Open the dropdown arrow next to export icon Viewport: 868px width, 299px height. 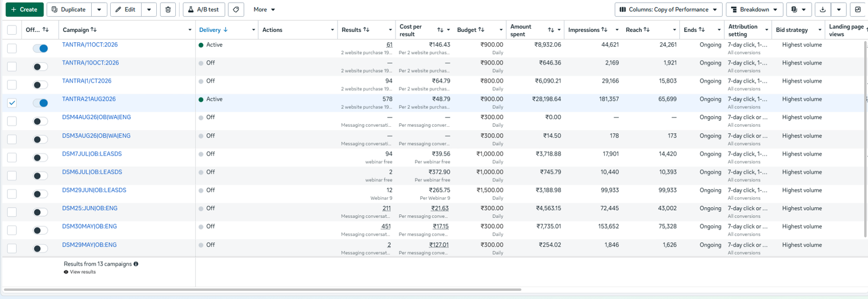point(839,10)
